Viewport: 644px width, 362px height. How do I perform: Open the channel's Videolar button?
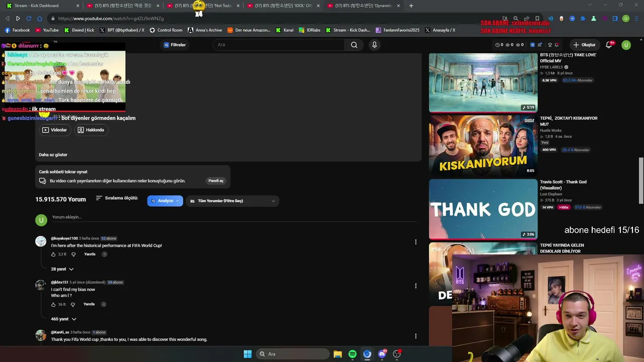tap(54, 130)
